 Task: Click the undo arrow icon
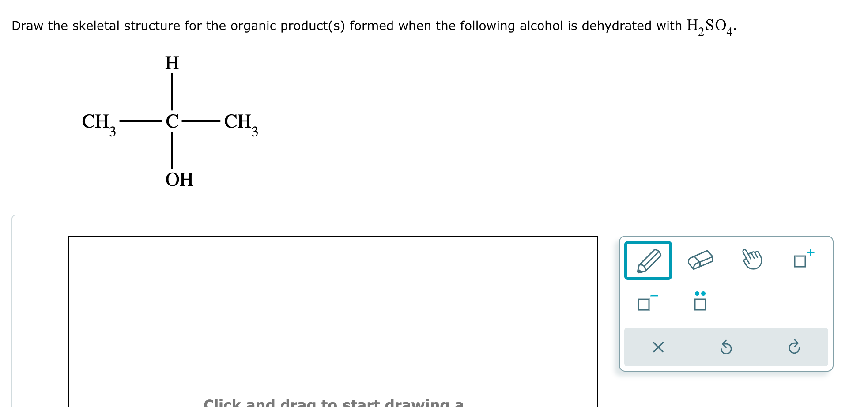point(727,348)
